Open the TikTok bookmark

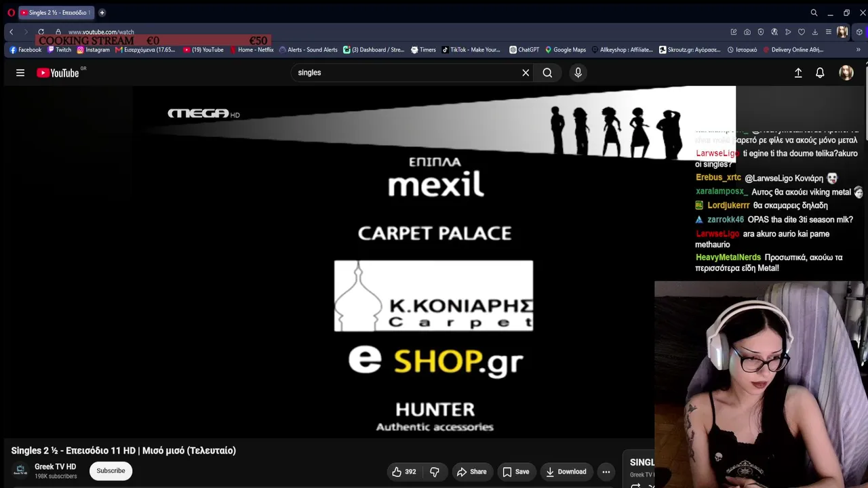click(x=471, y=49)
